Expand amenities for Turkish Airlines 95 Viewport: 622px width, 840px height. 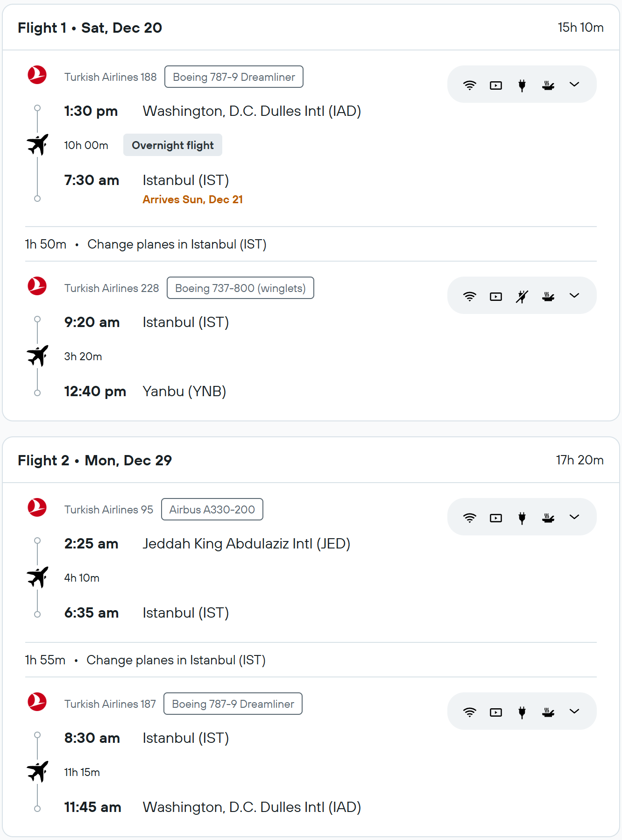tap(574, 517)
